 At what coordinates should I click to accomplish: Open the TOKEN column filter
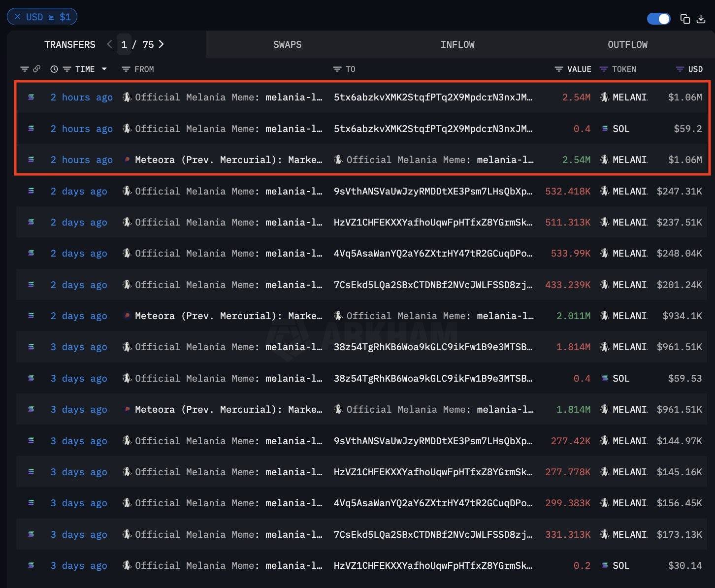(x=604, y=69)
